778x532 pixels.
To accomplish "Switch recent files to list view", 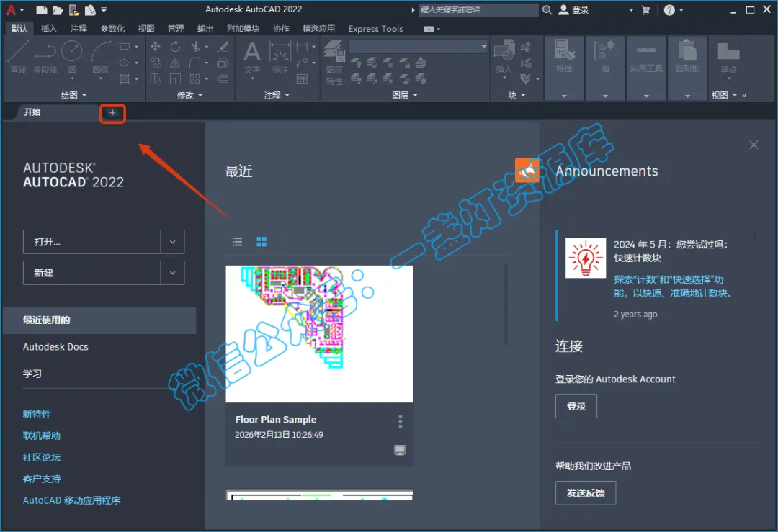I will point(238,242).
